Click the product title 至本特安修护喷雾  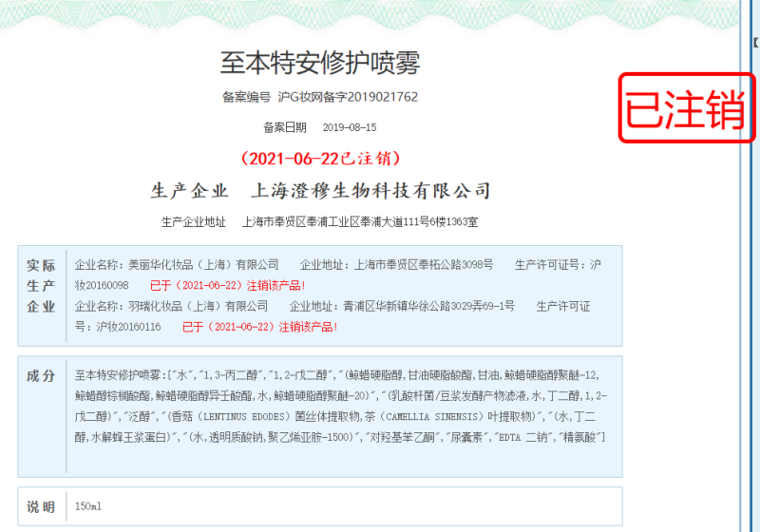click(x=320, y=64)
